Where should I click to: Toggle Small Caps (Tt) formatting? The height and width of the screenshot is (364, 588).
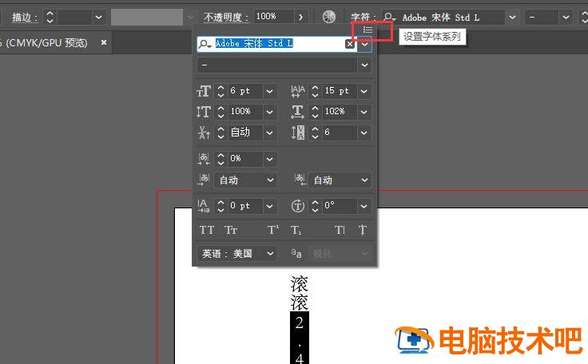(x=231, y=230)
